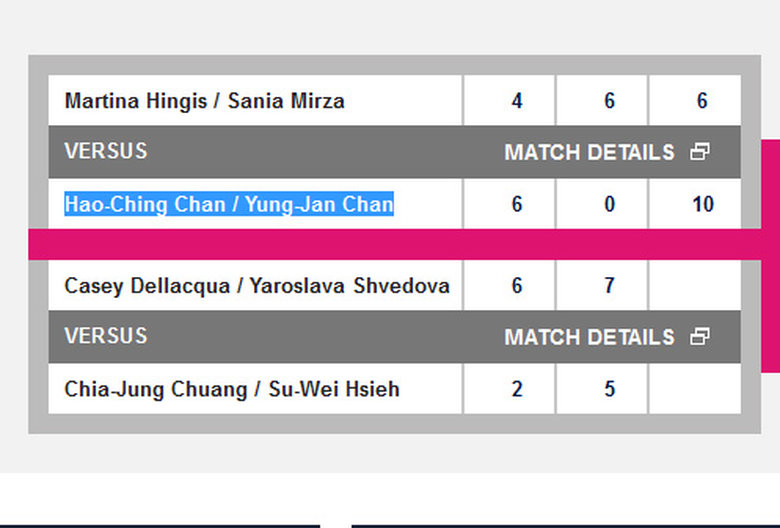Click the Dellacqua/Shvedova second set score of 7
The width and height of the screenshot is (780, 528).
coord(609,286)
